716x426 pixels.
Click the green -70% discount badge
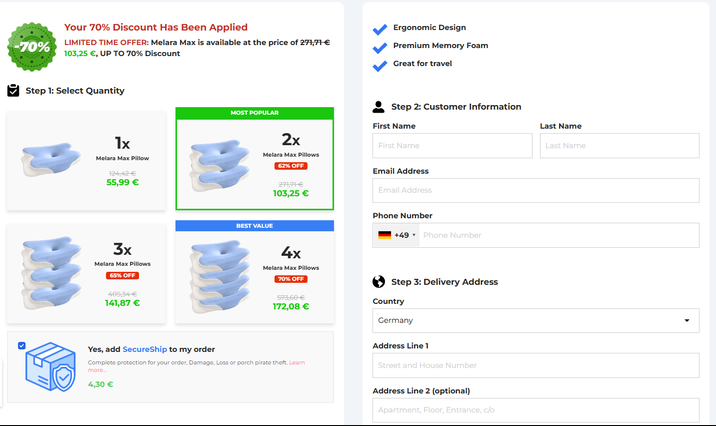pyautogui.click(x=32, y=47)
